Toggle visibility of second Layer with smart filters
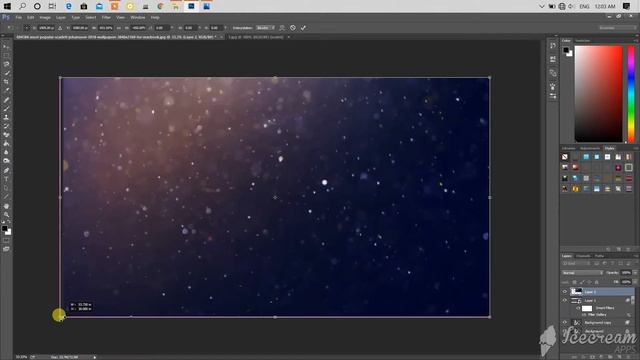 point(565,300)
